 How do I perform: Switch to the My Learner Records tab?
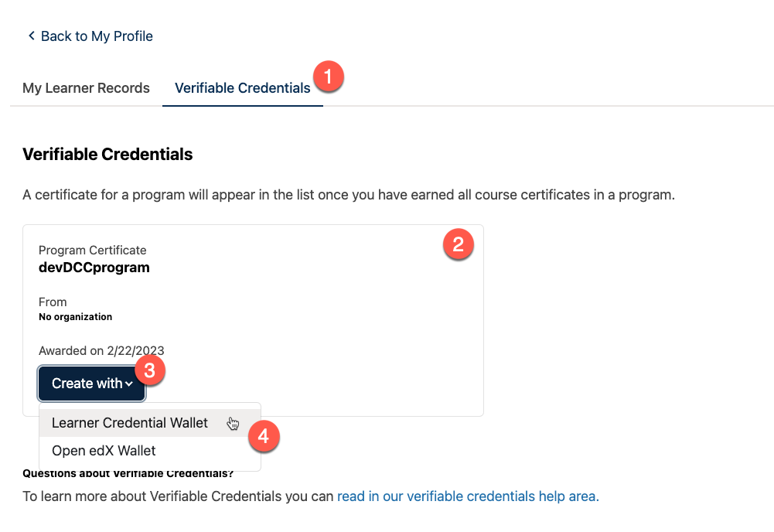tap(86, 88)
